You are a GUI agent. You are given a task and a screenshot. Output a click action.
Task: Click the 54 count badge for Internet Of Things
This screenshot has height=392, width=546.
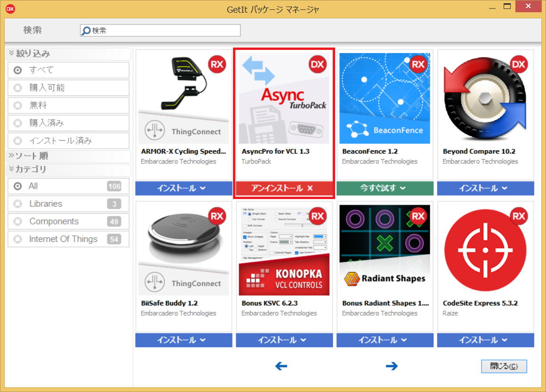click(114, 239)
